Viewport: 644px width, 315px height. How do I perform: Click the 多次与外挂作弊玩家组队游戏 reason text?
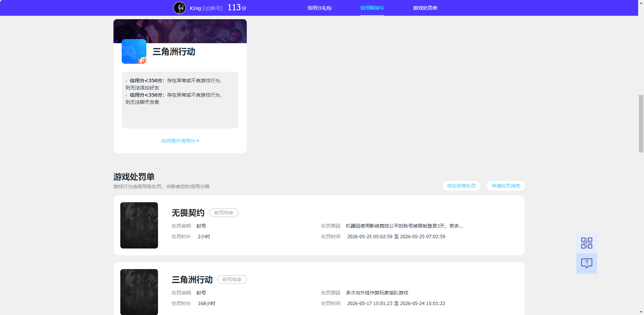pyautogui.click(x=377, y=293)
